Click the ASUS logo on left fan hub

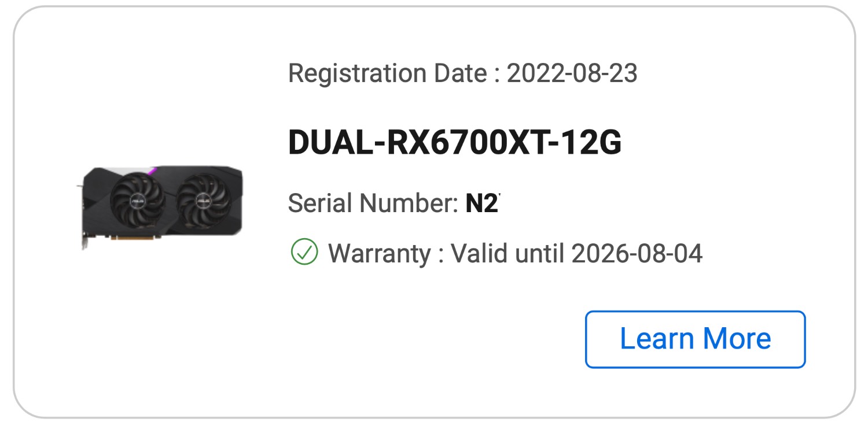click(138, 202)
